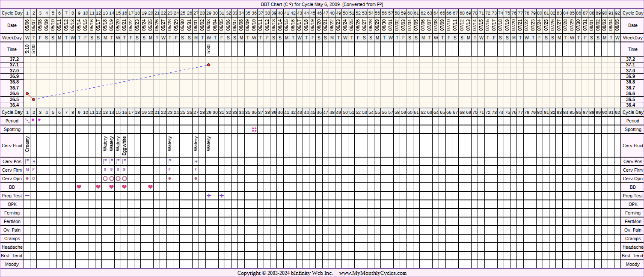Click the left Cerv Fluid row label
644x277 pixels.
click(x=12, y=146)
